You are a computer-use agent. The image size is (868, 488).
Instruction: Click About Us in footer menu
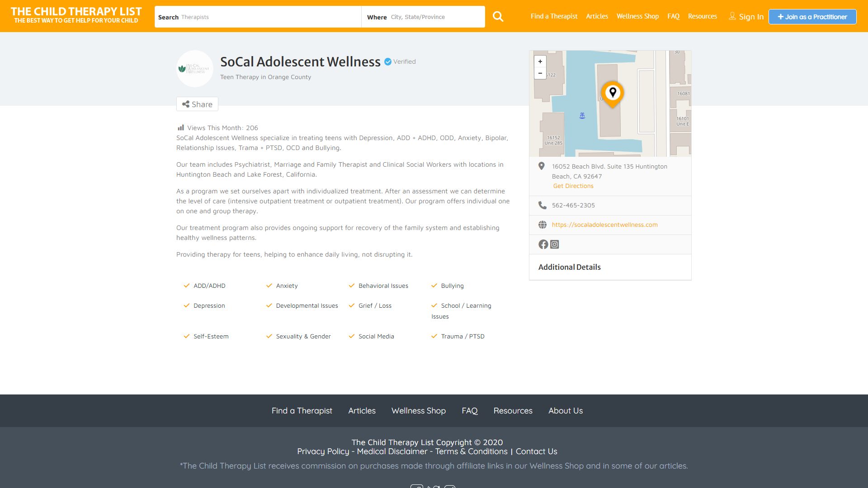(566, 411)
